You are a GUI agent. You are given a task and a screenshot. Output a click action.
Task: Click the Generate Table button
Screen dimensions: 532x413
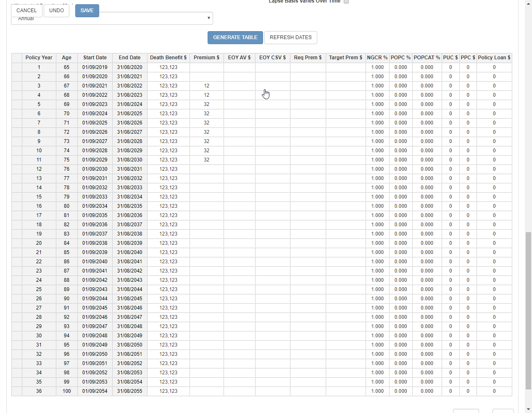tap(235, 37)
